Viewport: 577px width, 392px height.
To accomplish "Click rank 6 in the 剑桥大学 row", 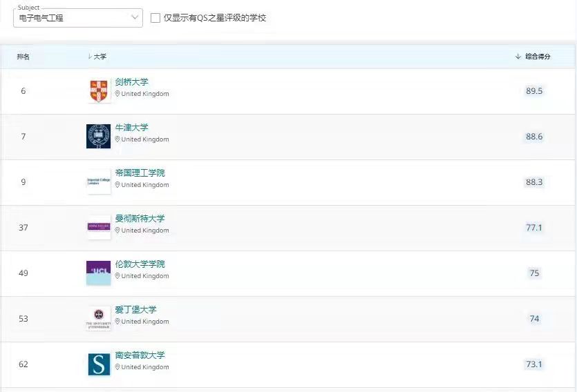I will pyautogui.click(x=23, y=90).
